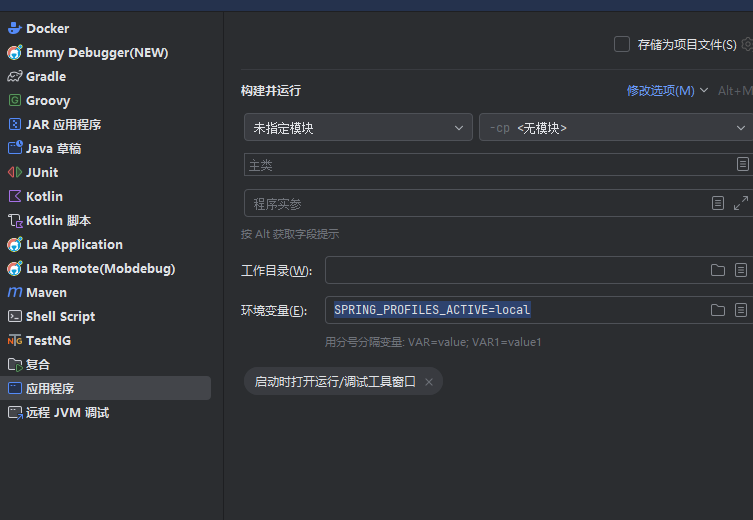Select JAR 应用程序 entry
The image size is (753, 520).
pos(106,124)
